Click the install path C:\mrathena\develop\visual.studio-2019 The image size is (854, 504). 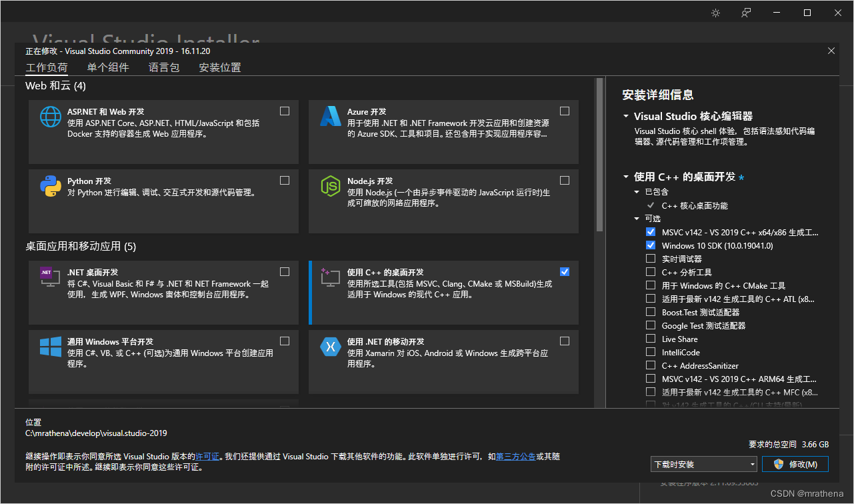point(96,433)
